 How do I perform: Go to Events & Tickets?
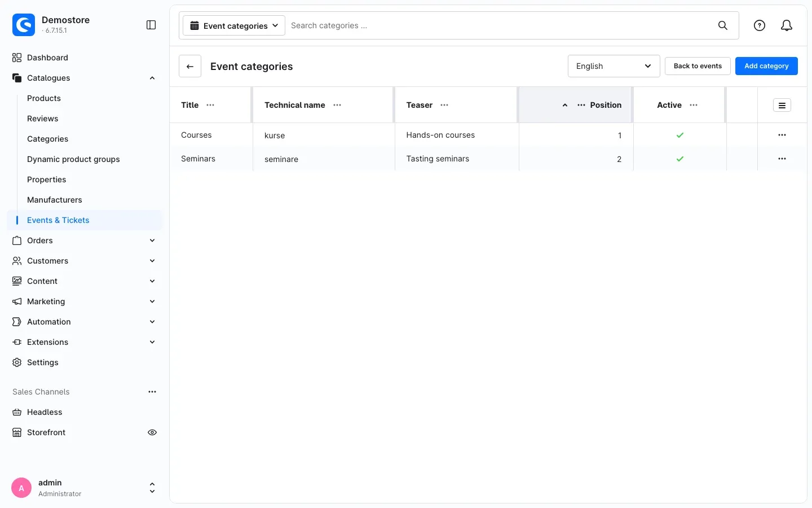85,220
